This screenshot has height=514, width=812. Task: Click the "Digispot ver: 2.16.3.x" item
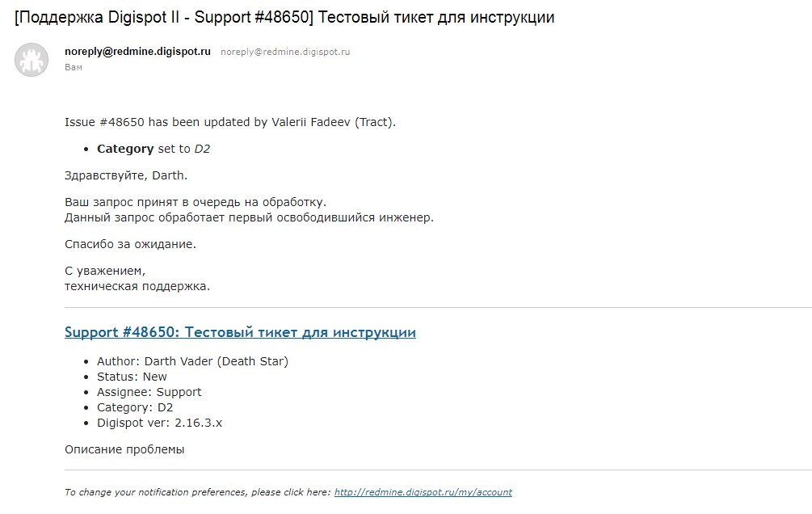[x=159, y=423]
